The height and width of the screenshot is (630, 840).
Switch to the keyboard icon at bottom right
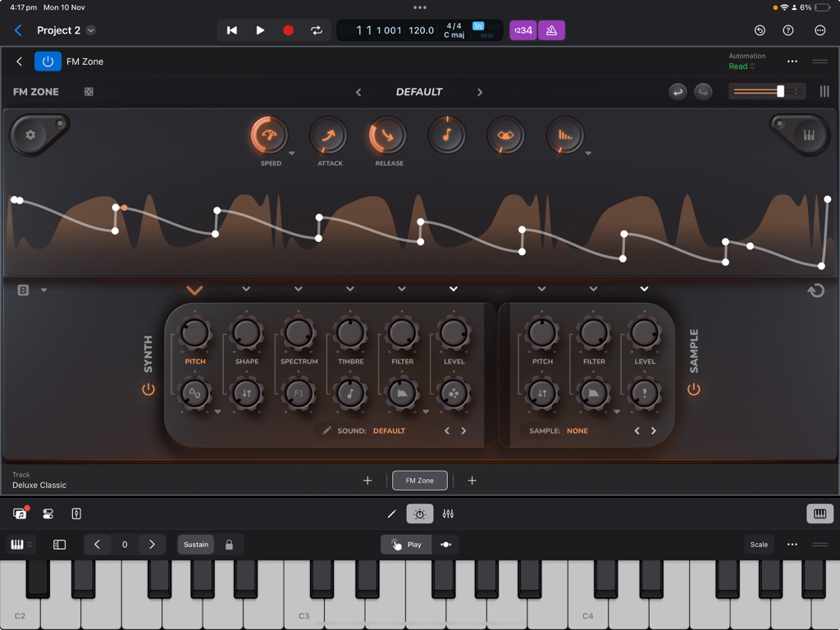[819, 513]
